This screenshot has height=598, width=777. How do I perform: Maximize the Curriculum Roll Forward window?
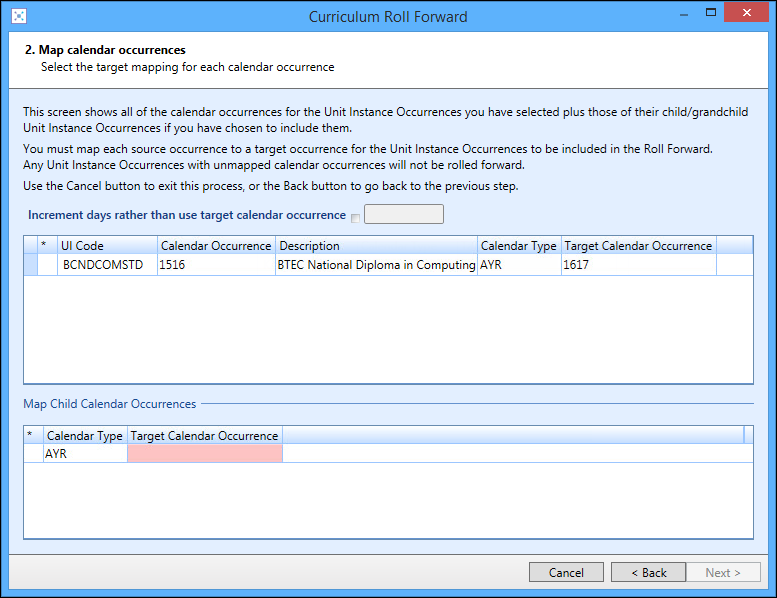pos(710,15)
